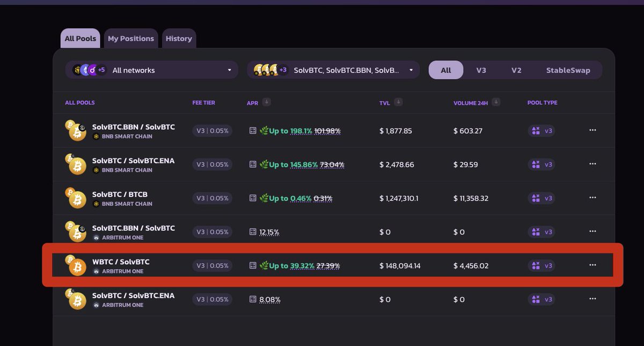Click the Up to 198.1% APR value
Viewport: 644px width, 346px height.
[291, 131]
